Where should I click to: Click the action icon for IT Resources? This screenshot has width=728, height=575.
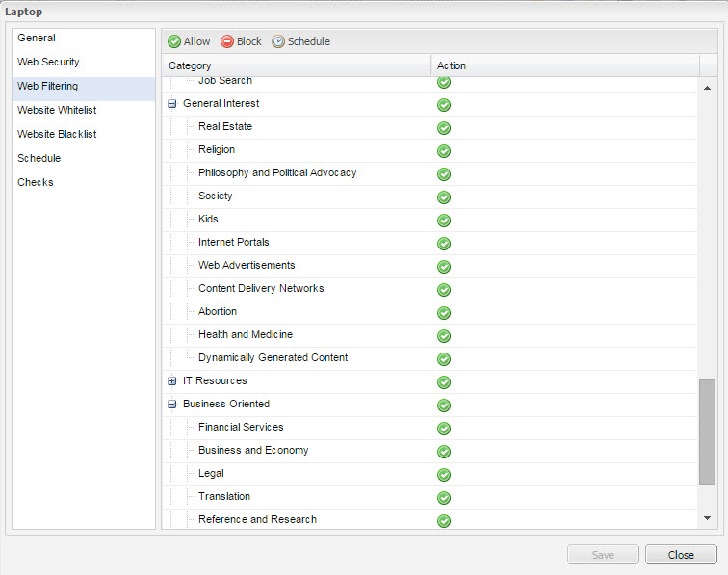point(444,382)
